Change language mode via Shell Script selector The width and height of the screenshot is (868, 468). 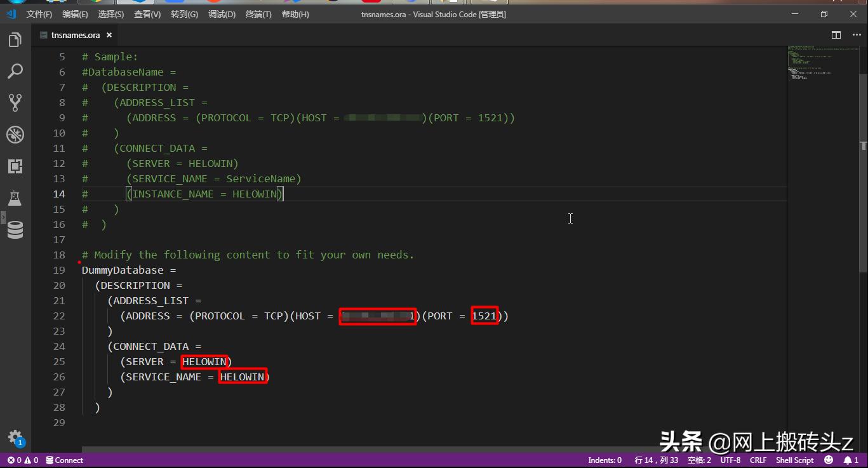(x=794, y=460)
